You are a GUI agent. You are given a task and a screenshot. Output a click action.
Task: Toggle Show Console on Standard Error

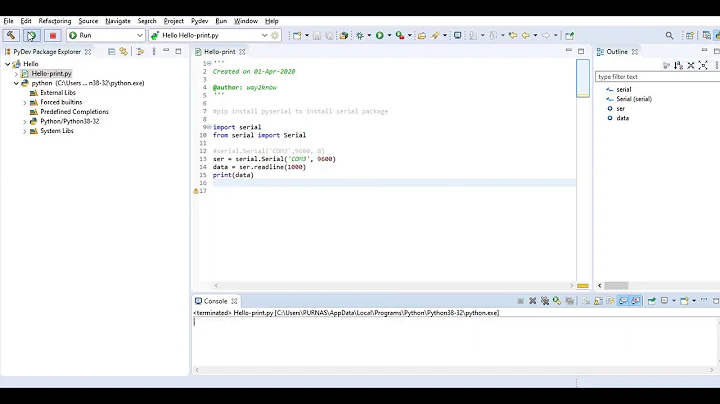[636, 301]
